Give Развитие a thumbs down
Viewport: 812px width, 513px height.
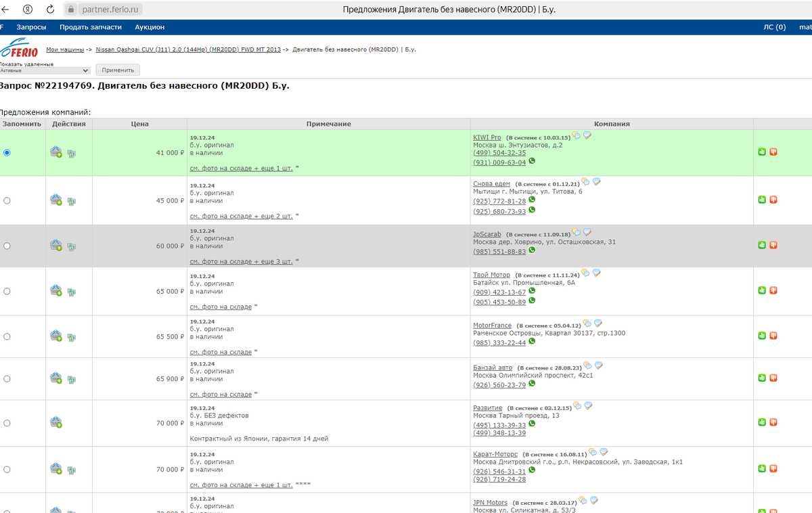point(773,422)
